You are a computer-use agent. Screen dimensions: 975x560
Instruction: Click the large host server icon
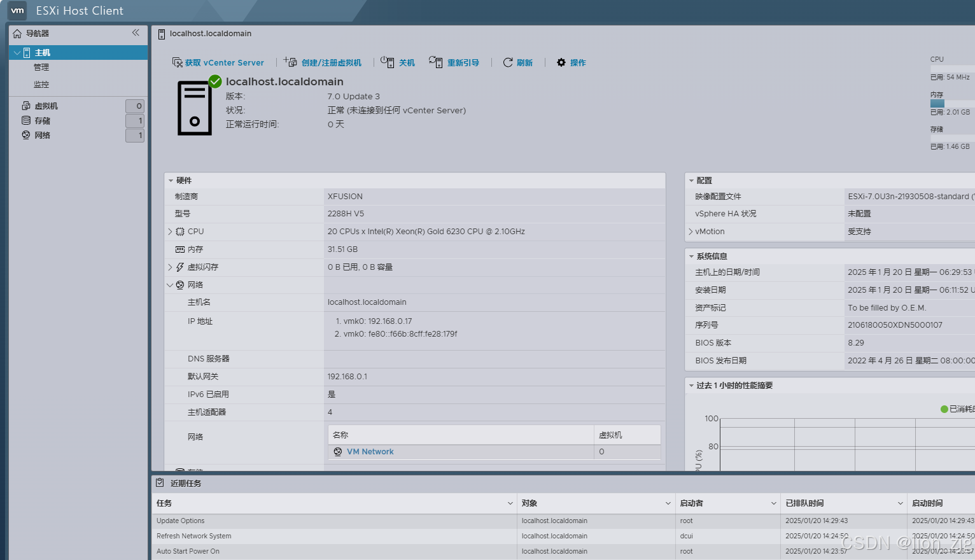tap(194, 108)
